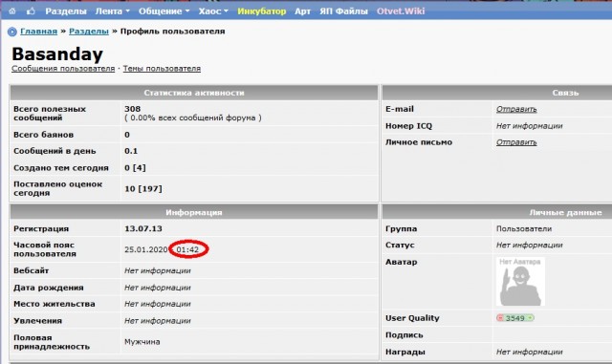The image size is (612, 364).
Task: Click the Профиль пользователя breadcrumb text
Action: 172,32
